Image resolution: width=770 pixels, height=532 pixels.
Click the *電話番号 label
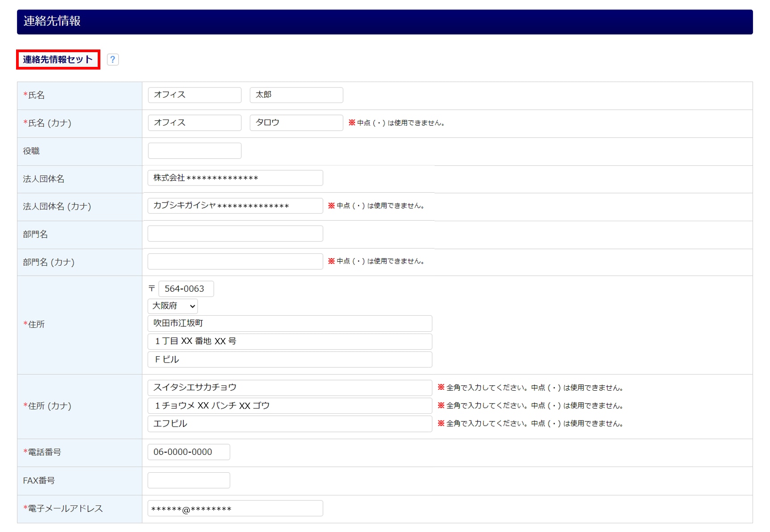tap(42, 452)
